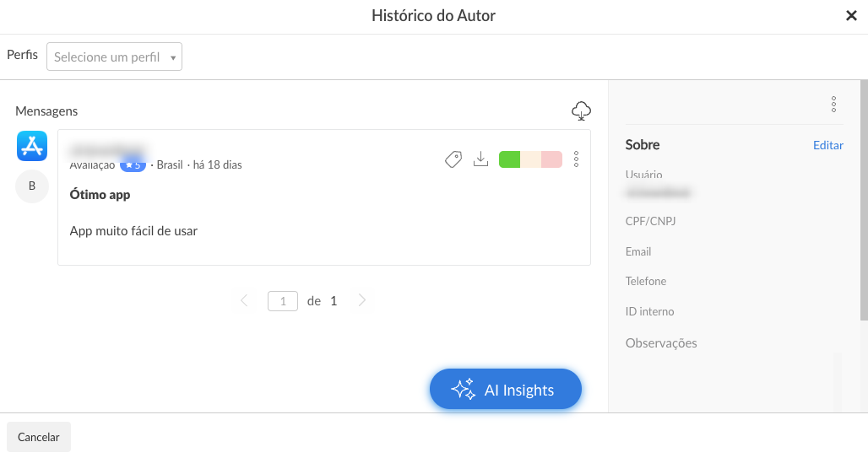Viewport: 868px width, 458px height.
Task: Click the CPF/CNPJ field label
Action: (x=650, y=221)
